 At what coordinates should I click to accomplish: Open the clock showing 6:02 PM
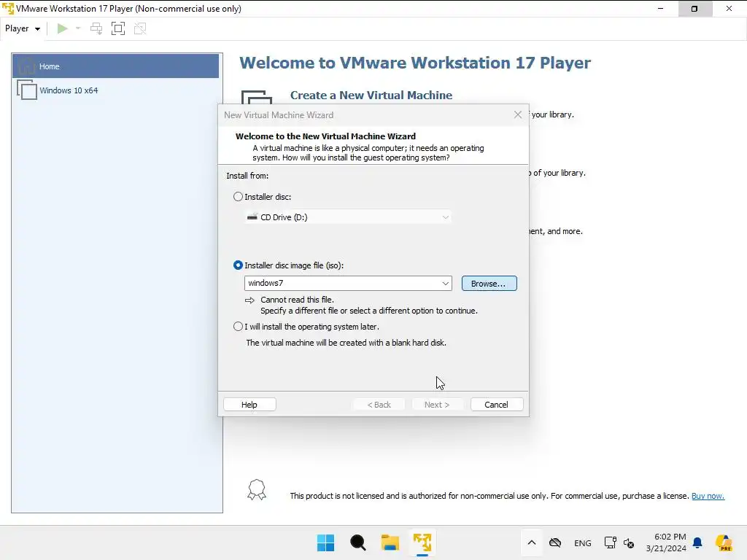coord(666,542)
